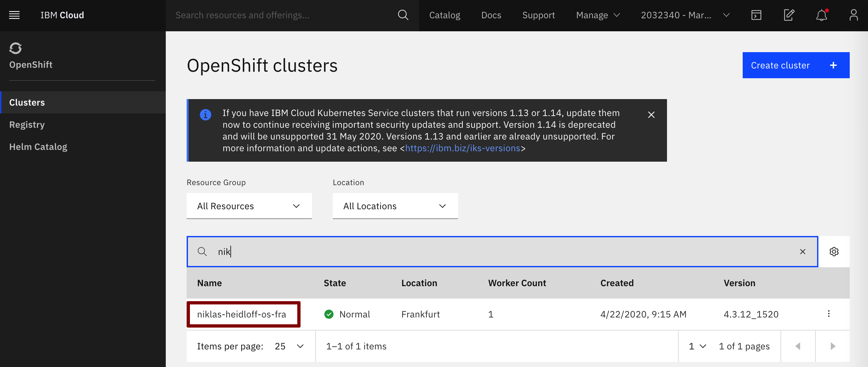The image size is (868, 367).
Task: Expand the Location dropdown
Action: tap(395, 206)
